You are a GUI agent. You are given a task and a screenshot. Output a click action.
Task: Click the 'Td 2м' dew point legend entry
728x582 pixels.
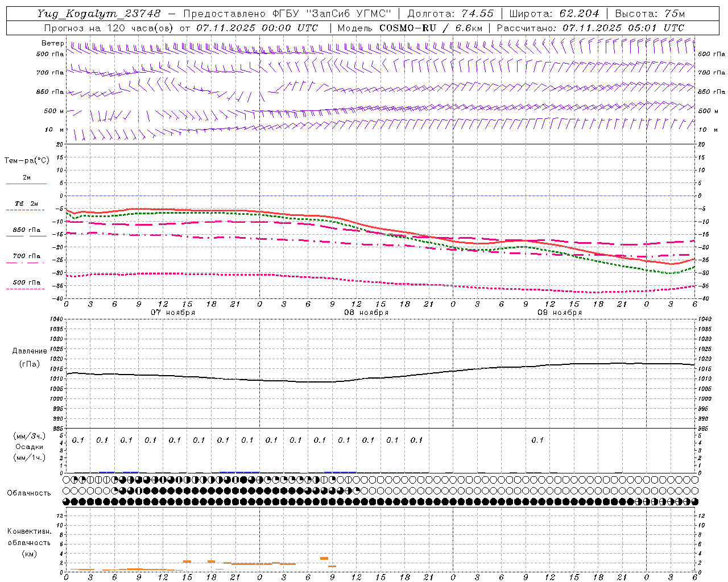[26, 204]
